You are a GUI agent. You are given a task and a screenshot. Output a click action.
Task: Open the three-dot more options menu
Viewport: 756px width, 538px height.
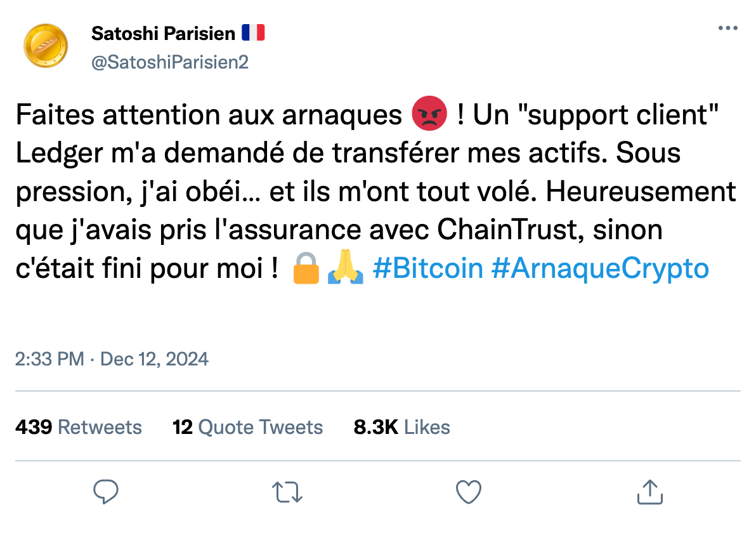pyautogui.click(x=727, y=27)
